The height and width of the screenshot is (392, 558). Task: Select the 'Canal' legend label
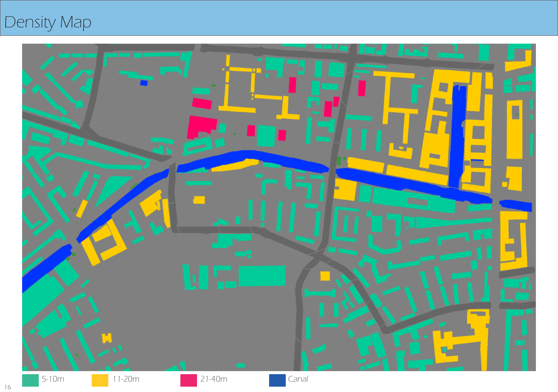(298, 379)
